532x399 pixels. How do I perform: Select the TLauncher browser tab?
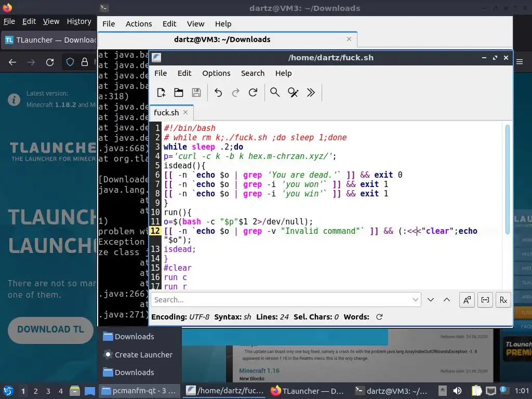click(x=49, y=40)
